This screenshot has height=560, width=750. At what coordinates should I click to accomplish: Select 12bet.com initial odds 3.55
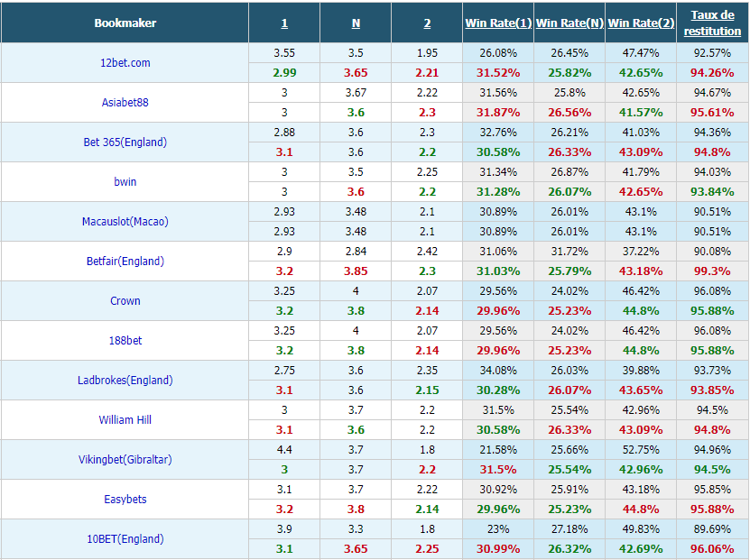pyautogui.click(x=284, y=53)
